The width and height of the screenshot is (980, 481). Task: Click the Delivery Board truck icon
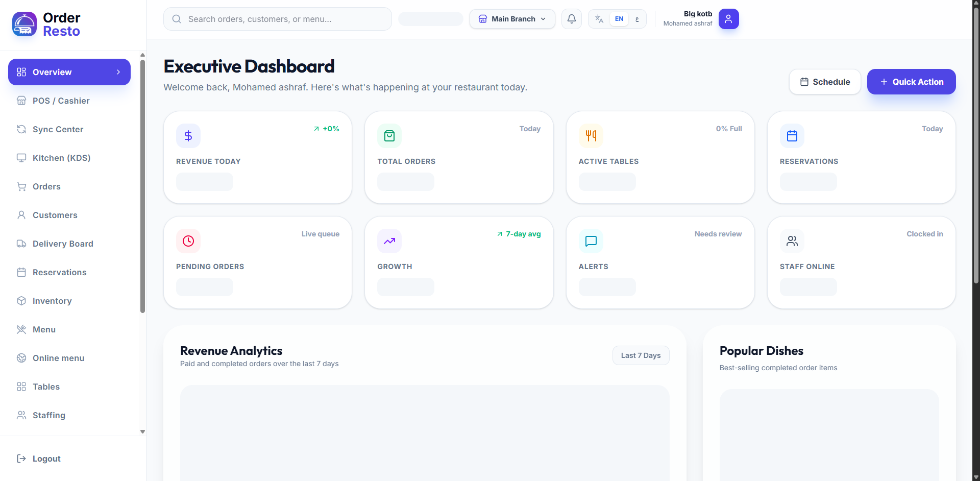(21, 244)
